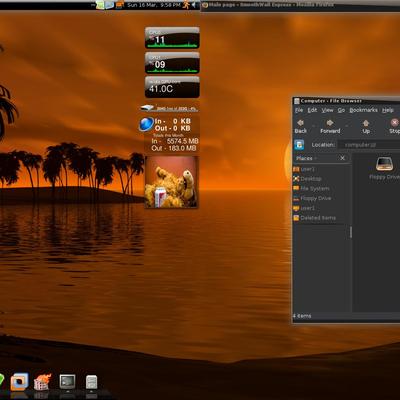Open the File menu in File Browser
The image size is (400, 400).
[x=299, y=110]
